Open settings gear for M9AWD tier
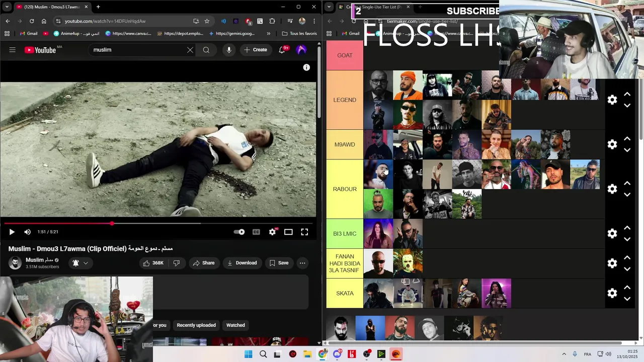The height and width of the screenshot is (362, 644). 612,144
